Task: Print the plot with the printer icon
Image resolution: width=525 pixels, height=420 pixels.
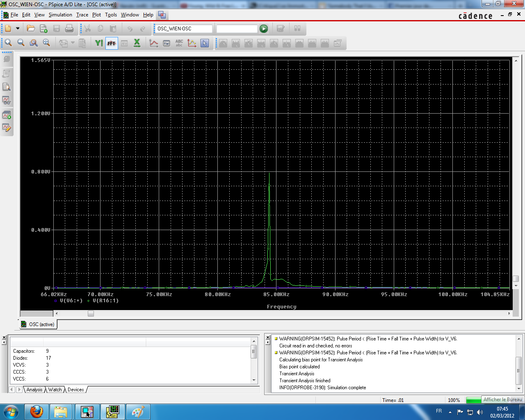Action: coord(69,28)
